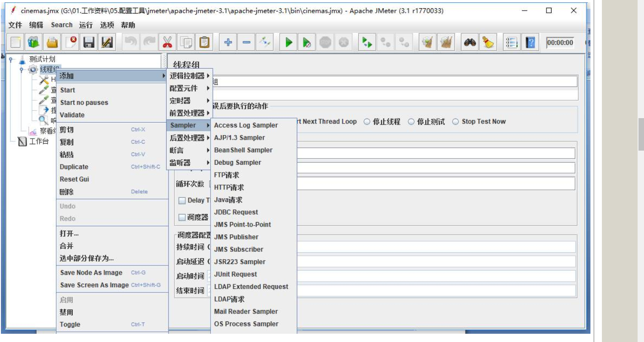This screenshot has width=644, height=342.
Task: Expand the 逻辑控制器 submenu
Action: click(189, 76)
